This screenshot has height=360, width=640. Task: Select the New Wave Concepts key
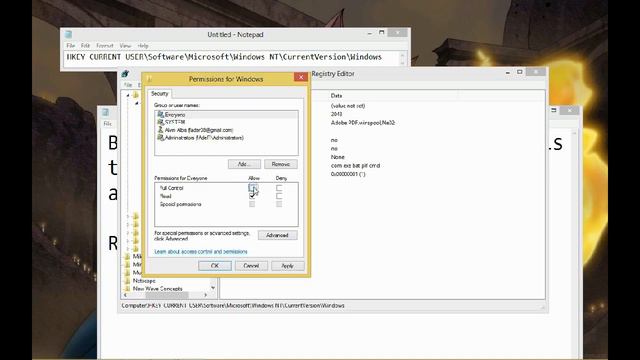158,289
